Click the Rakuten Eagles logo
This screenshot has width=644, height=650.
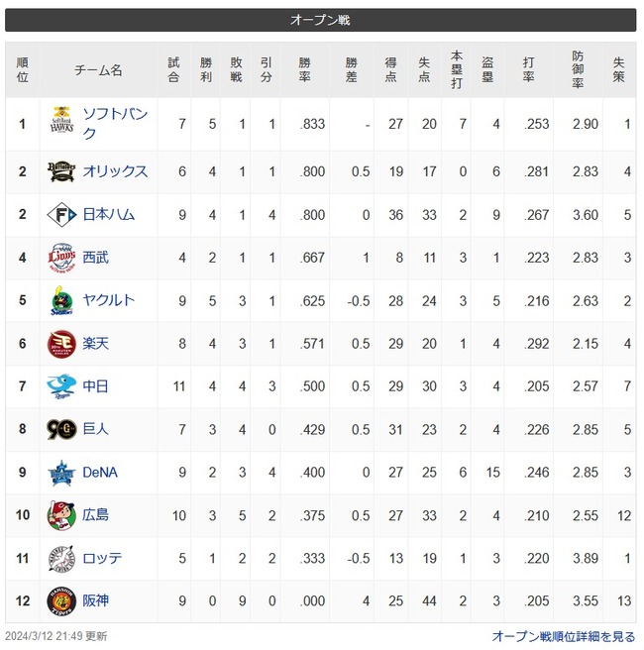tap(61, 344)
